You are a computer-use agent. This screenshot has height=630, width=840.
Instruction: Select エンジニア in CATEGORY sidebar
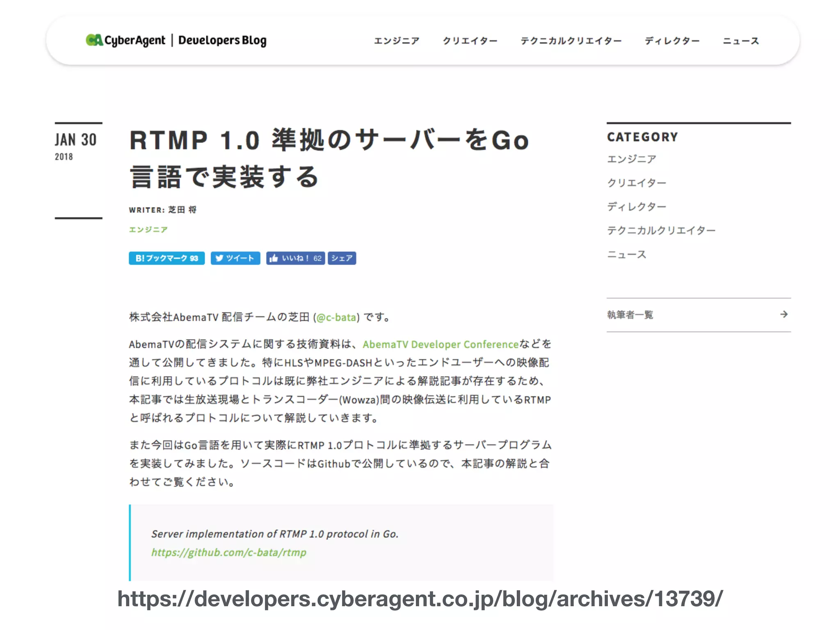click(632, 159)
